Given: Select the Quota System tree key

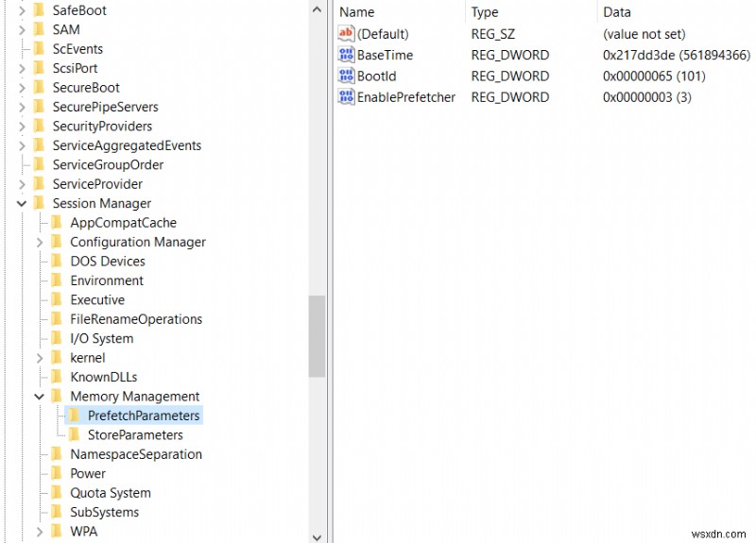Looking at the screenshot, I should (111, 493).
